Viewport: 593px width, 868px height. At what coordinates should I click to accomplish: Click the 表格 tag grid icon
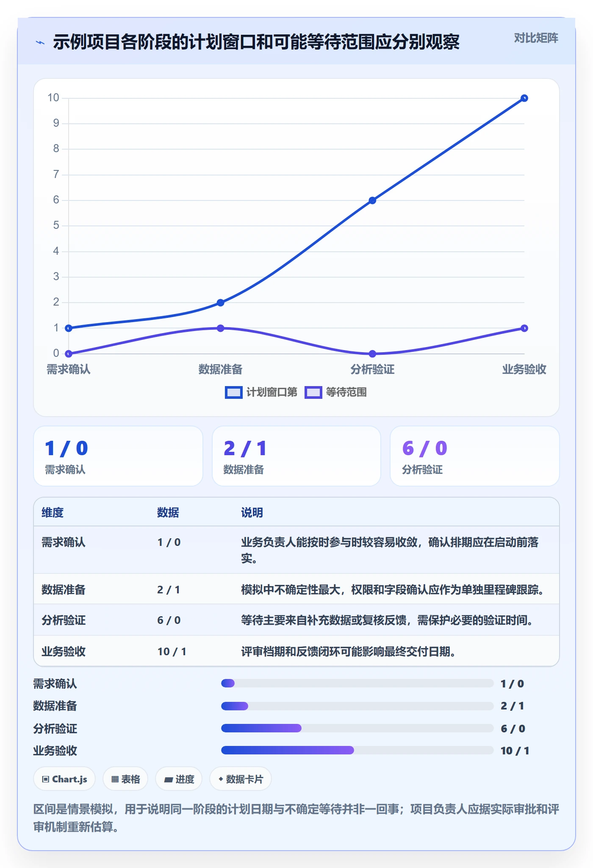click(115, 779)
